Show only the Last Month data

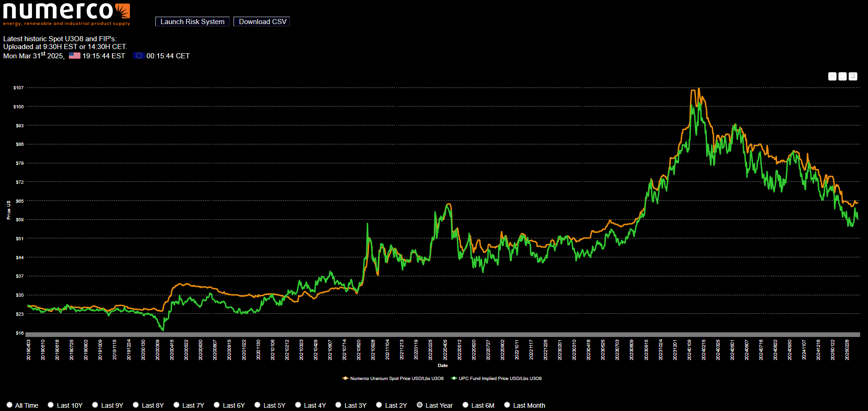[x=507, y=405]
